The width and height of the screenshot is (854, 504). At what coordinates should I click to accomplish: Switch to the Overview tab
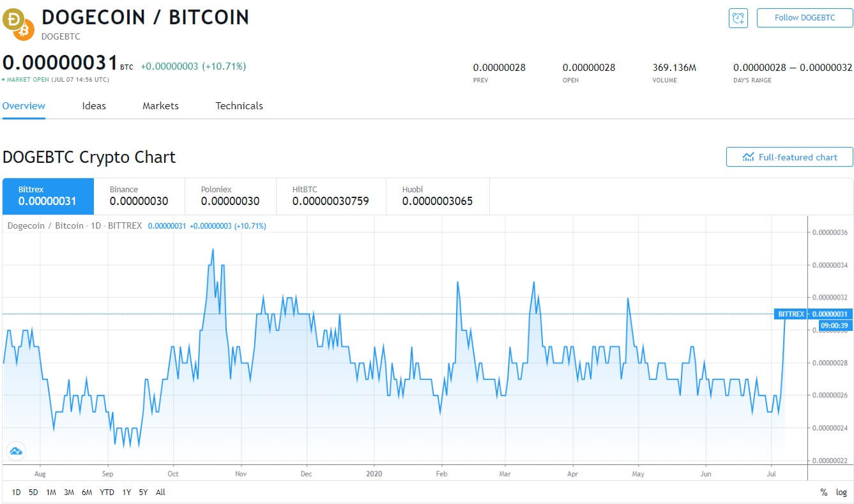tap(24, 106)
